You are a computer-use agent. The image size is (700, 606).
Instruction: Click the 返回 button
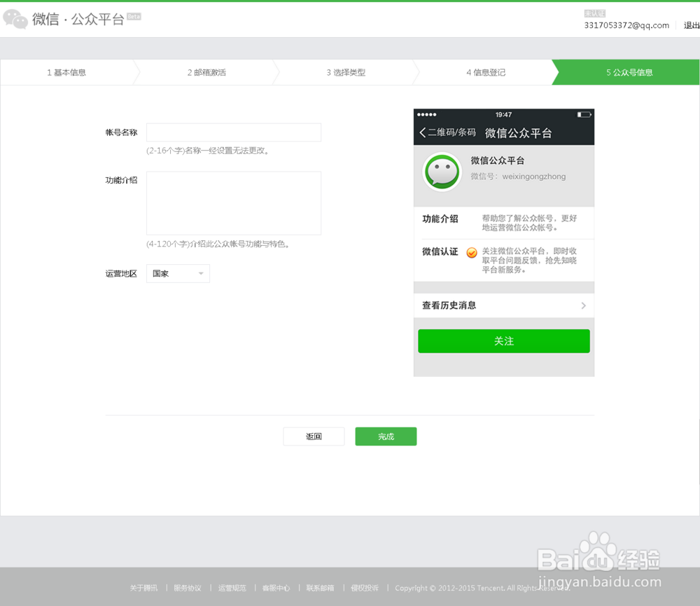pyautogui.click(x=314, y=436)
